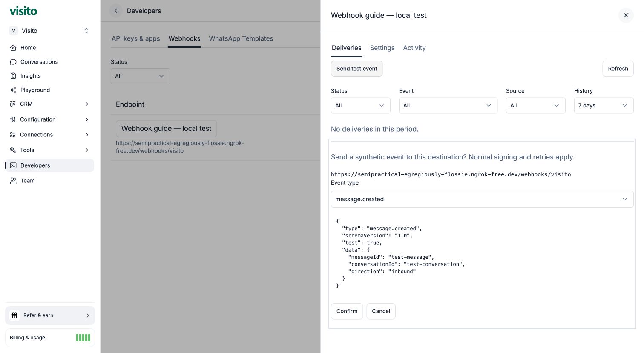Click the Visito logo
644x353 pixels.
coord(23,11)
